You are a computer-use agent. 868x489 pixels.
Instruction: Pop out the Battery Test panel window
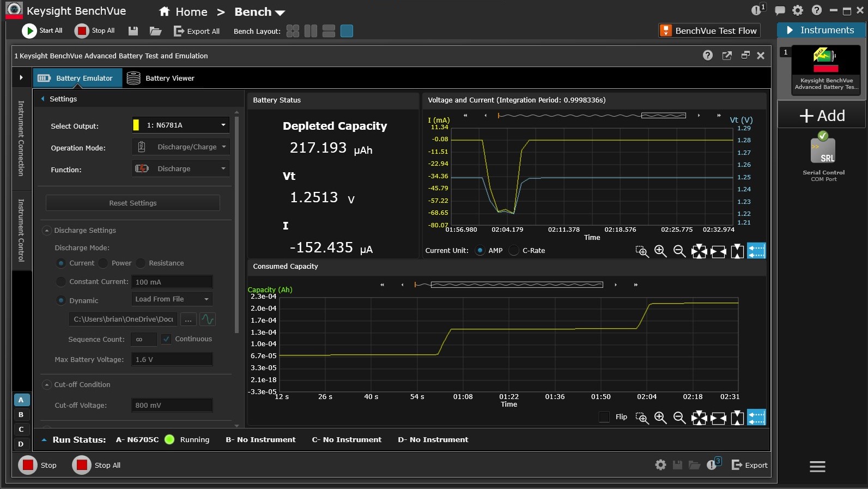pos(727,55)
